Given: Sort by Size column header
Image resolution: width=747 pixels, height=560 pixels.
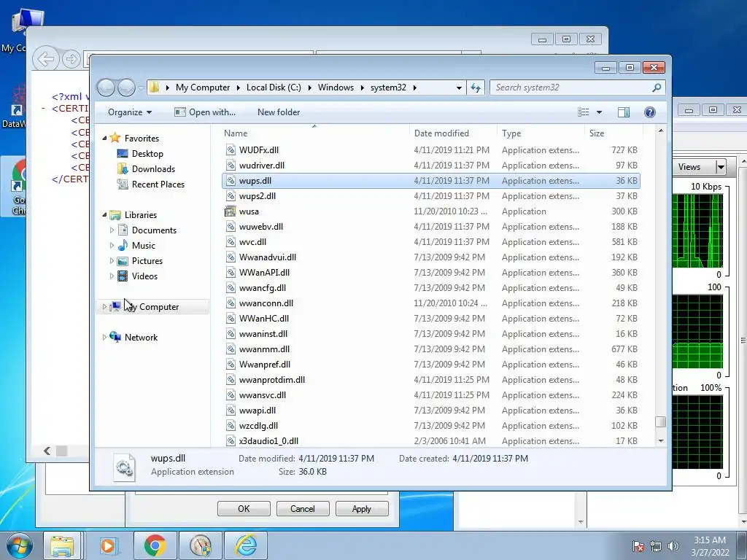Looking at the screenshot, I should point(613,133).
